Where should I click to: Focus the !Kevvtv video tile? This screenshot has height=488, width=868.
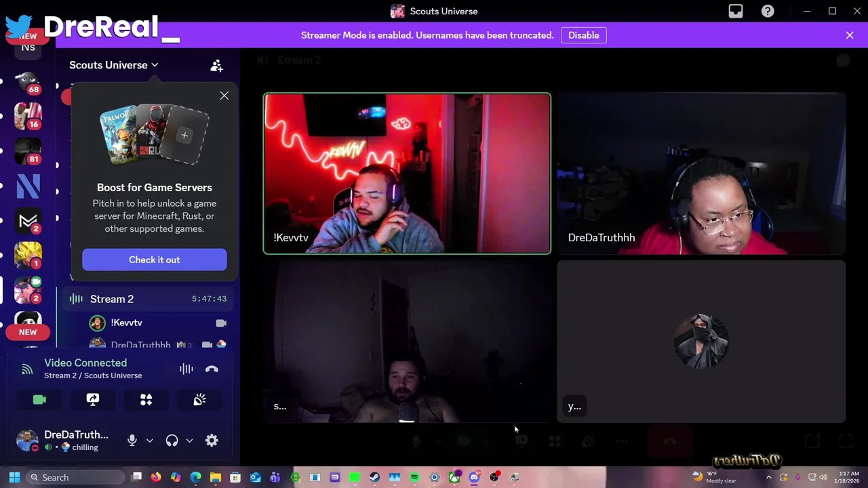click(407, 174)
